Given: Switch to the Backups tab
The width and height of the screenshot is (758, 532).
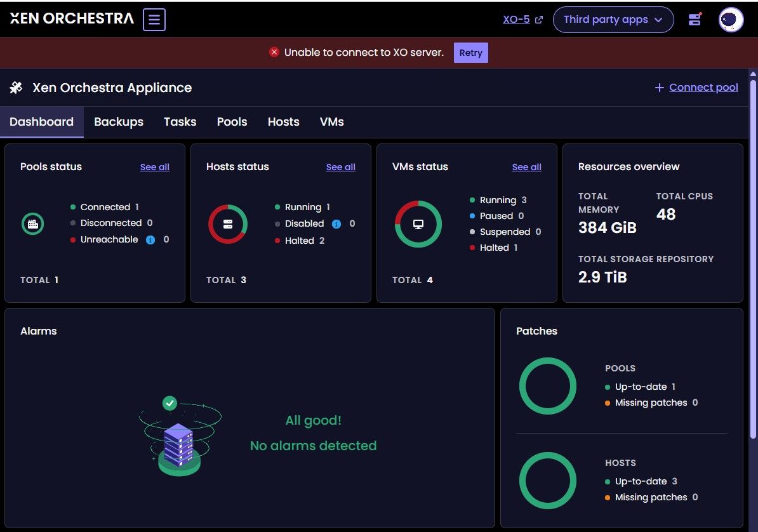Looking at the screenshot, I should pos(119,122).
